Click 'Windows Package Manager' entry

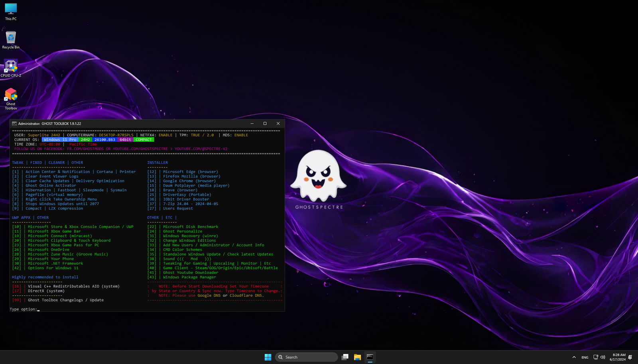(189, 277)
